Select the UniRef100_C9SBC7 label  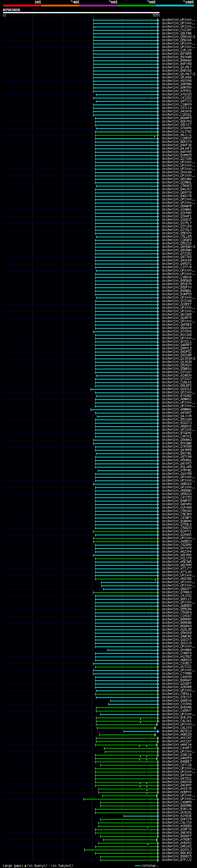tap(177, 664)
